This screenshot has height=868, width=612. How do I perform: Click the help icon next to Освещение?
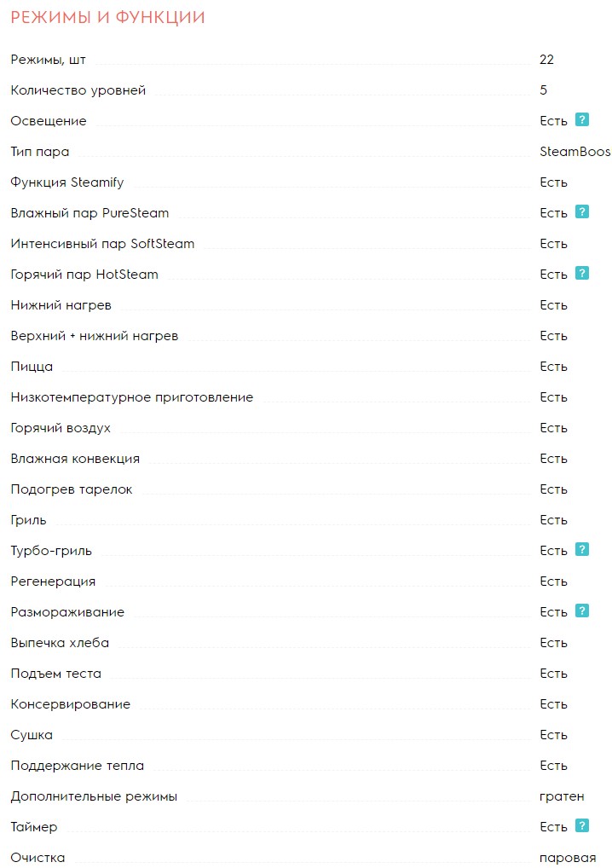coord(582,120)
